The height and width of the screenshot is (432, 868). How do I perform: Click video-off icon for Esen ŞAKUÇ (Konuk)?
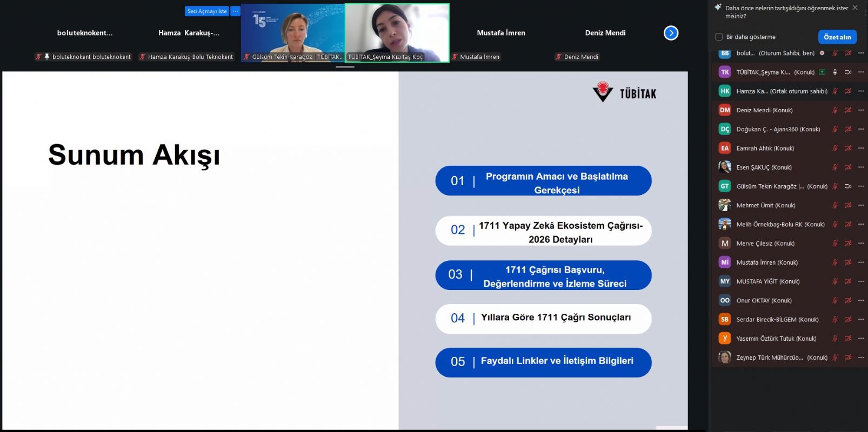pyautogui.click(x=848, y=167)
